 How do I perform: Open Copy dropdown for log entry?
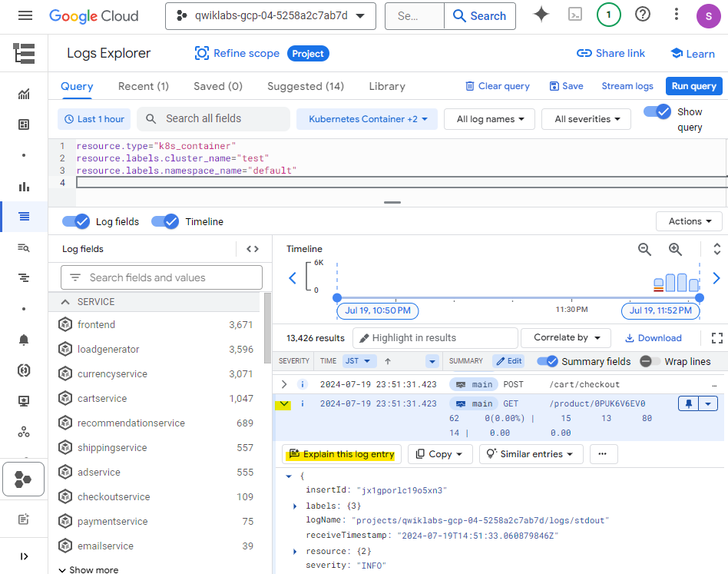tap(440, 454)
